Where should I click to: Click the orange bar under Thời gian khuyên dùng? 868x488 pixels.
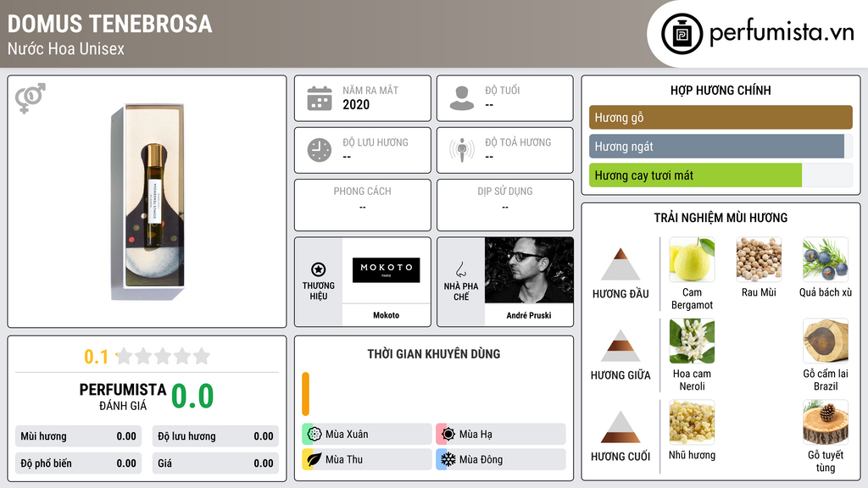(x=305, y=393)
